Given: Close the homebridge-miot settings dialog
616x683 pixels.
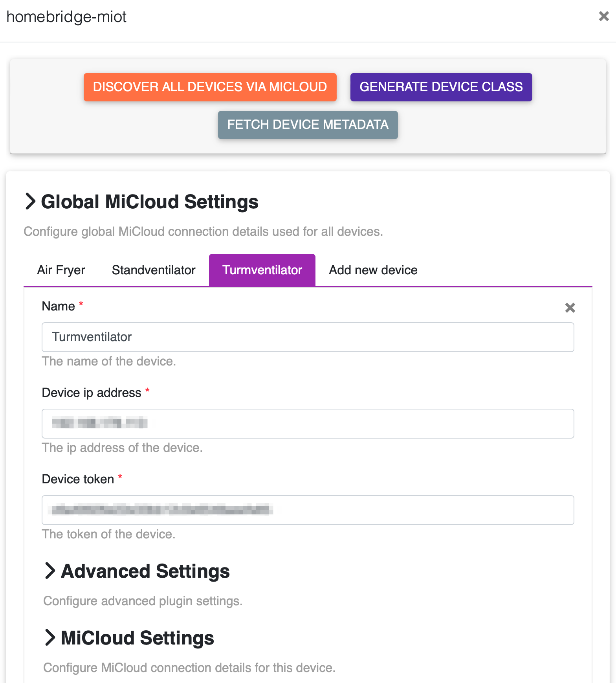Looking at the screenshot, I should click(x=603, y=17).
